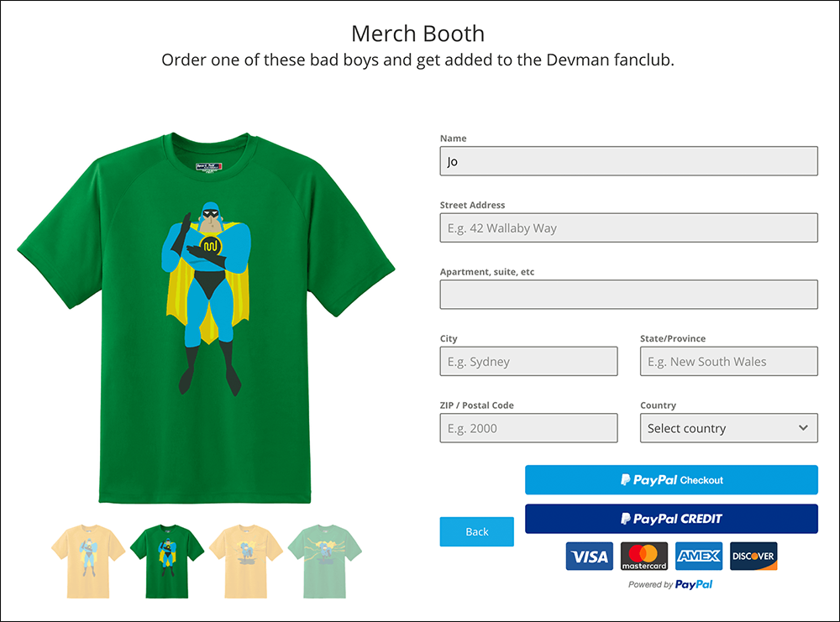Image resolution: width=840 pixels, height=622 pixels.
Task: Click the ZIP / Postal Code field
Action: pos(528,428)
